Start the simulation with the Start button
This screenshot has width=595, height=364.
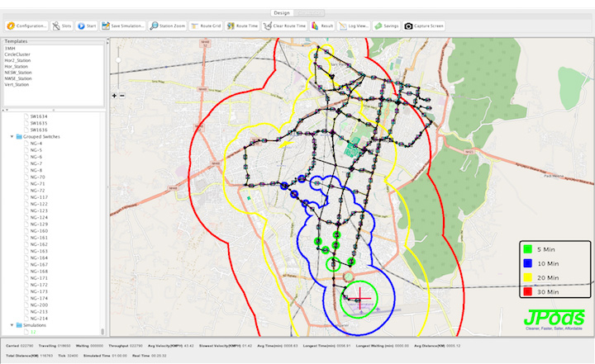[87, 26]
